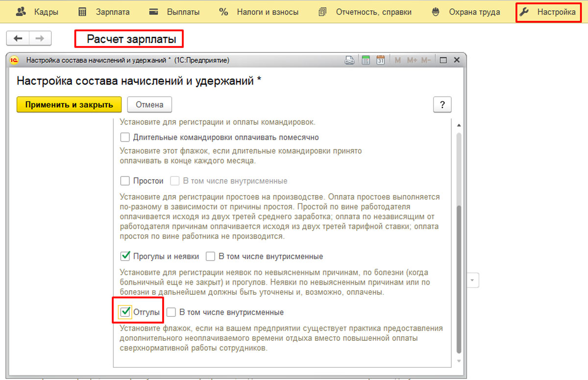Image resolution: width=588 pixels, height=380 pixels.
Task: Click the Отмена button
Action: tap(149, 104)
